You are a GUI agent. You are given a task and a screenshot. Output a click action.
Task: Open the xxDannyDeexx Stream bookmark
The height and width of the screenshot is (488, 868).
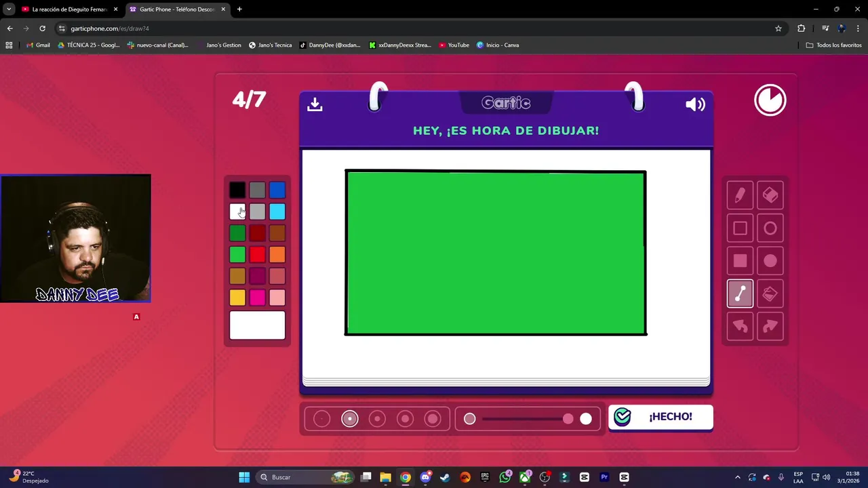[400, 45]
